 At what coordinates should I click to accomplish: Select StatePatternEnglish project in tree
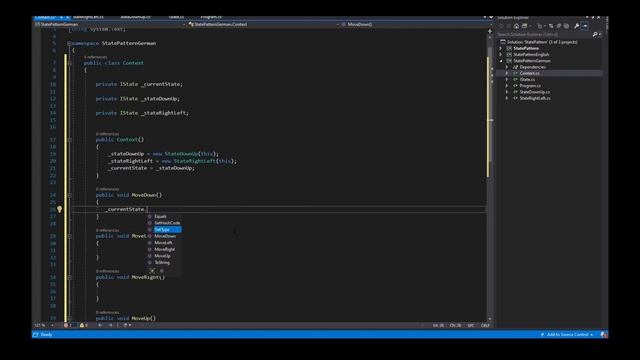(531, 55)
